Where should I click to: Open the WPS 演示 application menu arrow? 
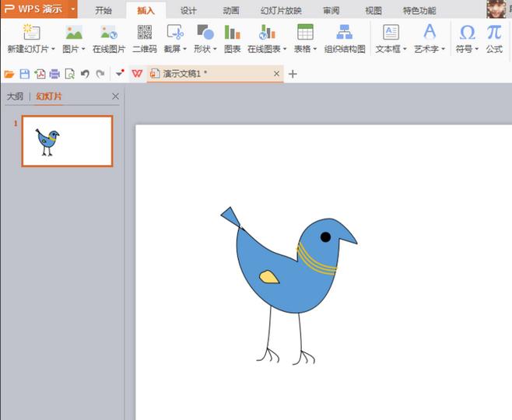point(73,9)
